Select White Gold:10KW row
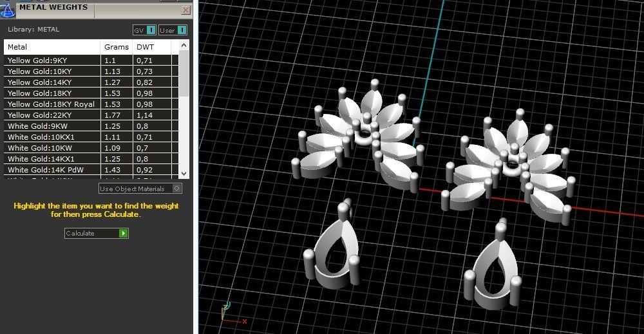This screenshot has height=334, width=644. pyautogui.click(x=91, y=148)
